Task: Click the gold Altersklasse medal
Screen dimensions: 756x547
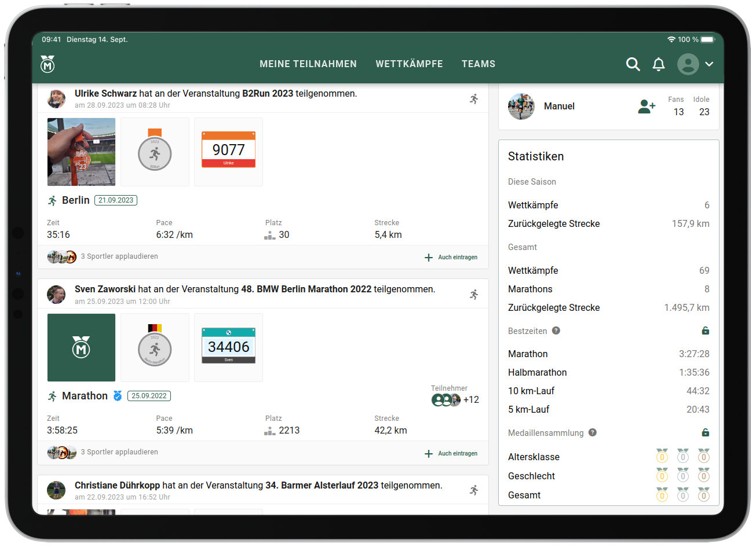Action: [x=662, y=457]
